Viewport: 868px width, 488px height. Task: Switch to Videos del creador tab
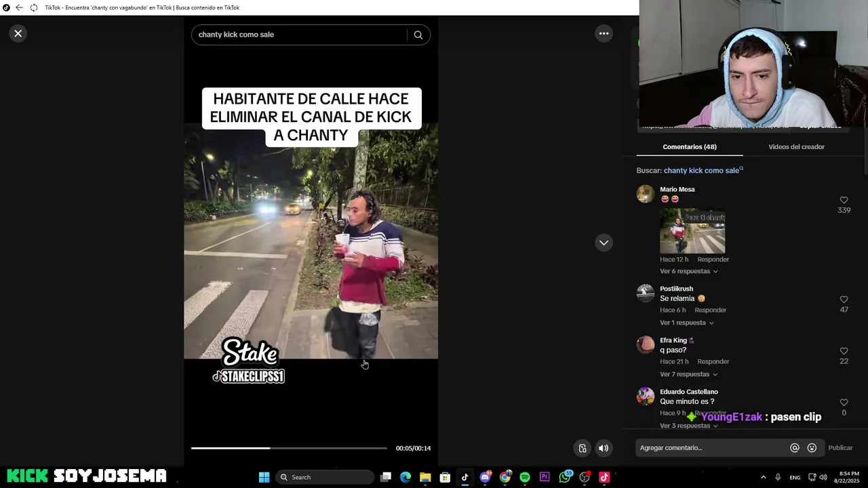click(796, 146)
